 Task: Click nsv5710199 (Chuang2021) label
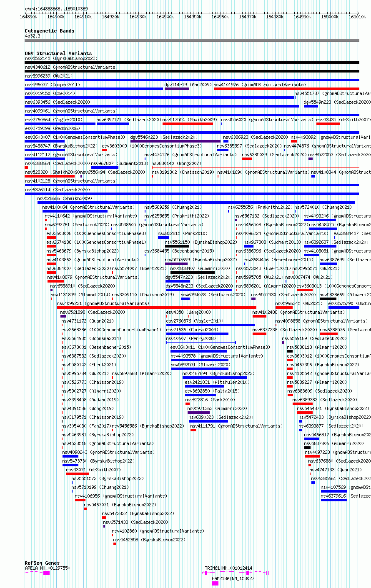pos(100,487)
